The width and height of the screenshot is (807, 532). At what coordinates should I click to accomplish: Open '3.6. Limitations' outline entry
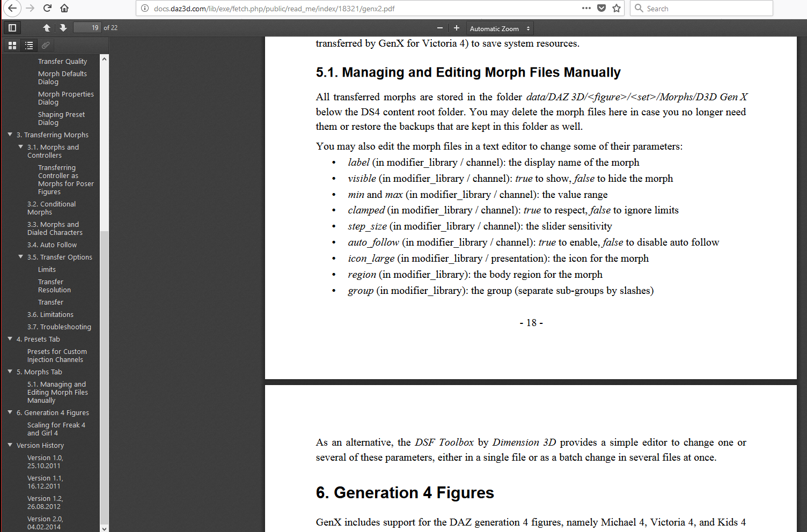(x=50, y=315)
